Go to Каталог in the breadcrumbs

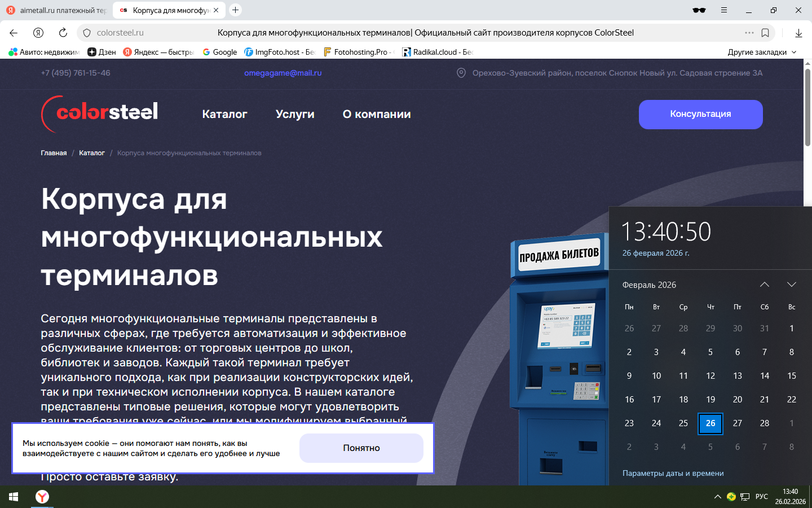[92, 153]
